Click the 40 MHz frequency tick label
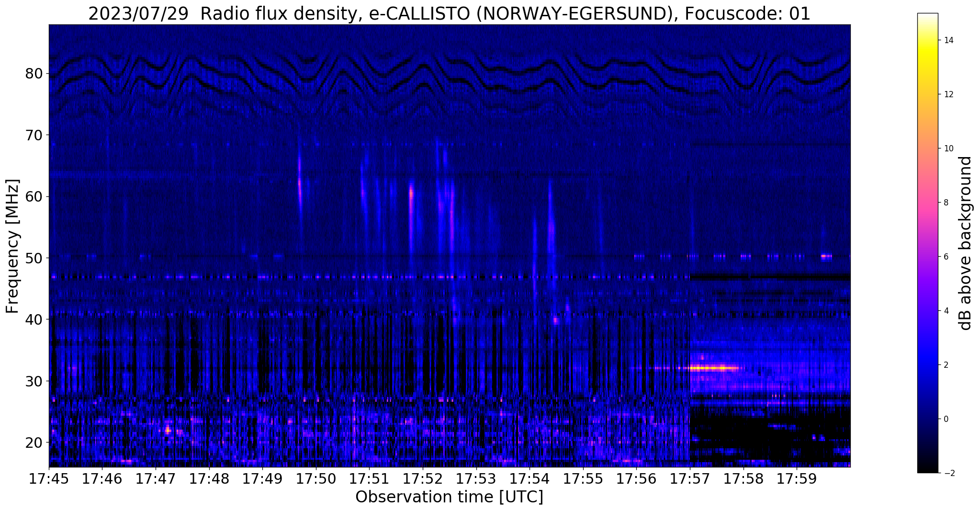This screenshot has height=511, width=980. pyautogui.click(x=34, y=319)
